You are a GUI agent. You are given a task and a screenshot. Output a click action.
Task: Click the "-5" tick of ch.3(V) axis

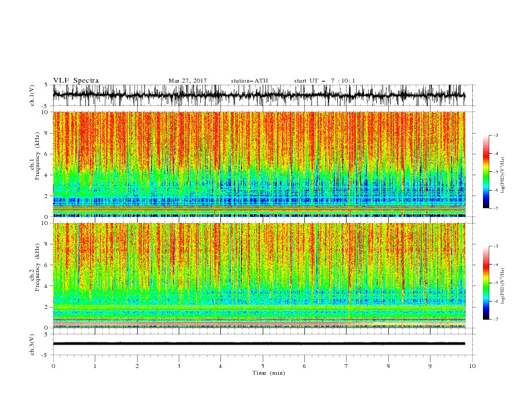(46, 355)
